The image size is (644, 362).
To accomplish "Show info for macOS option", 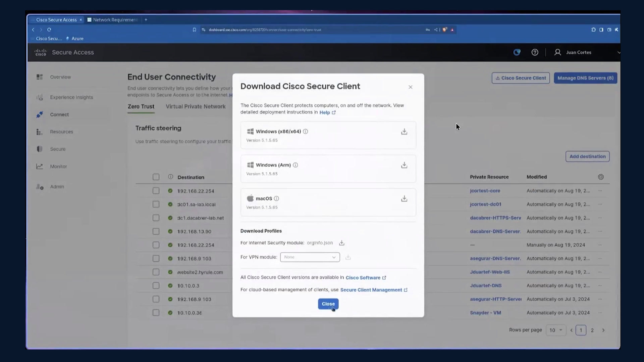I will (276, 198).
